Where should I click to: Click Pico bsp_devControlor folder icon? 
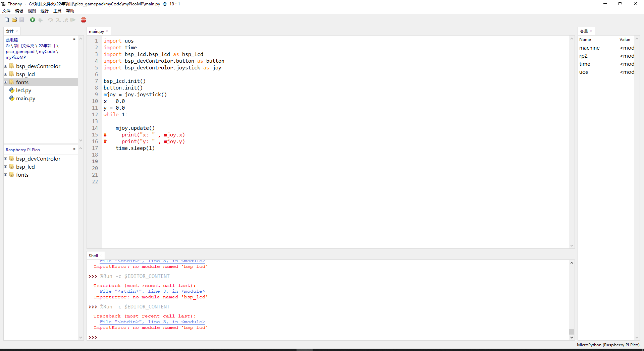tap(12, 159)
